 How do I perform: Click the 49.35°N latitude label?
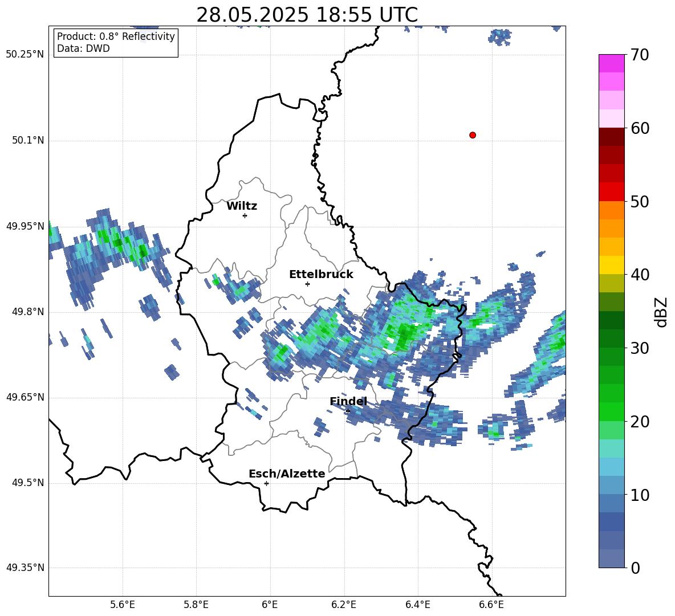[x=25, y=568]
